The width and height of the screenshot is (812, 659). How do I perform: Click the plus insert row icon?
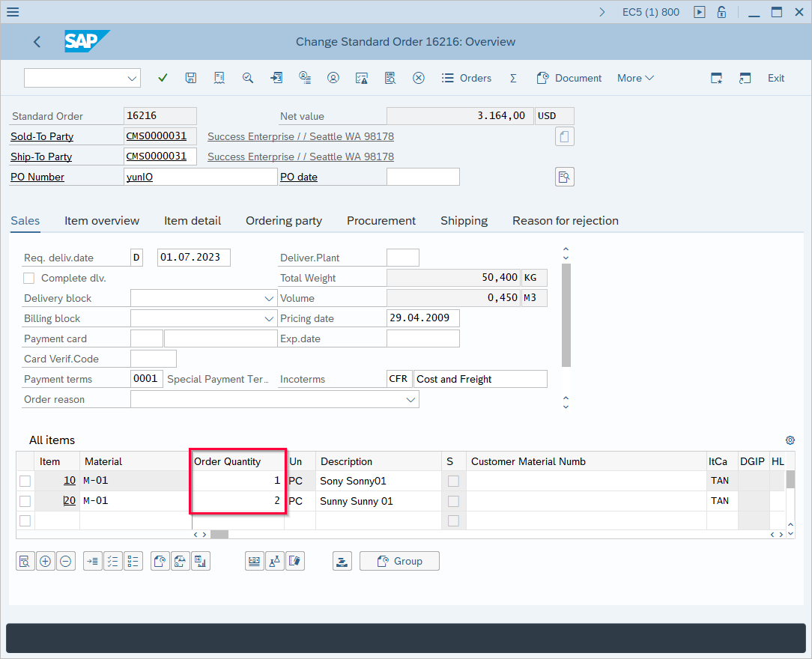pos(46,561)
